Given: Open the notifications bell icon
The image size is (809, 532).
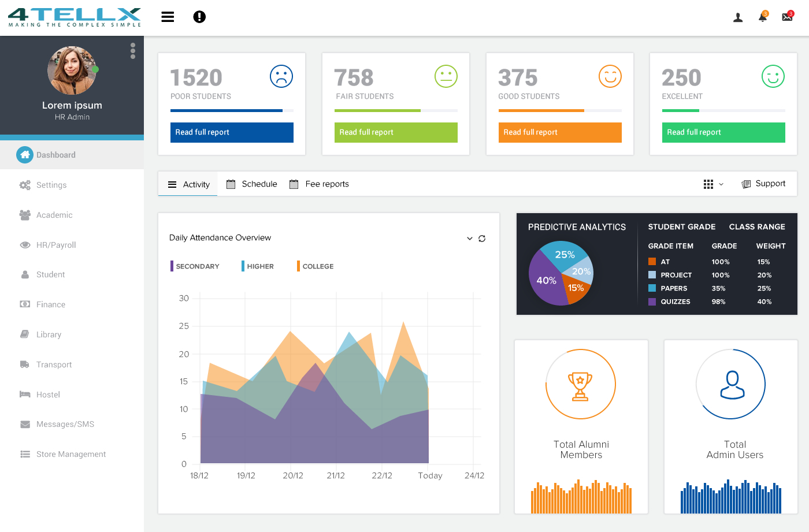Looking at the screenshot, I should (762, 17).
